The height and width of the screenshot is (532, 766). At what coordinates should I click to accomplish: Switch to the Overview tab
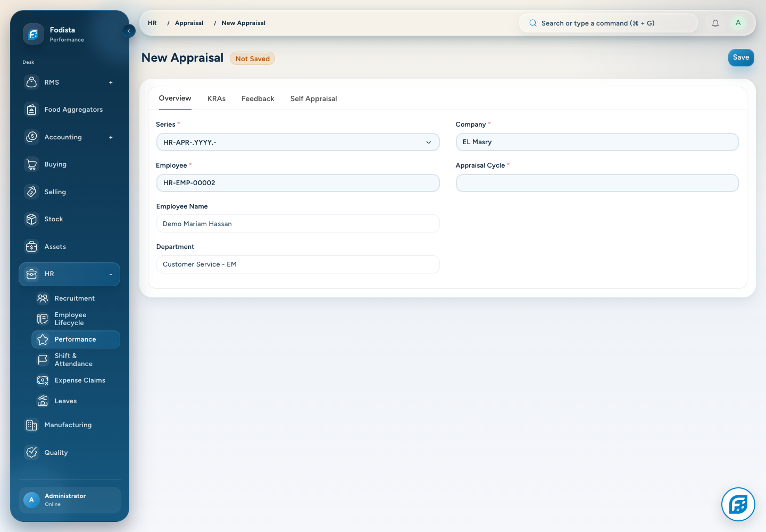175,98
